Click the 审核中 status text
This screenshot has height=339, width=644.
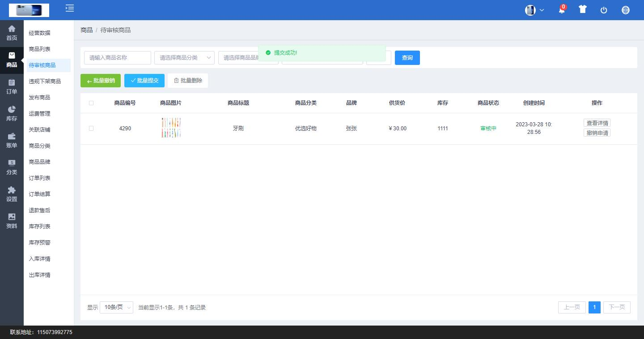488,129
